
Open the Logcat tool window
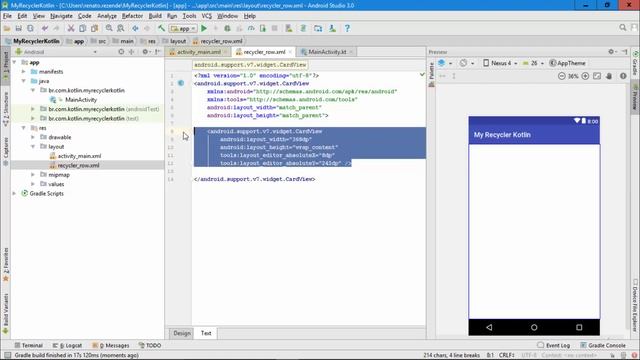67,345
